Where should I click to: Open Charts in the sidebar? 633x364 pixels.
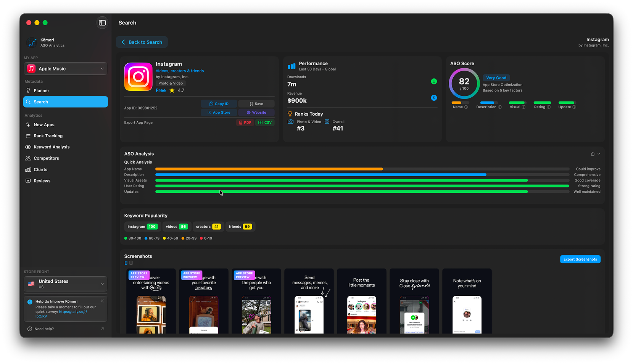coord(66,170)
